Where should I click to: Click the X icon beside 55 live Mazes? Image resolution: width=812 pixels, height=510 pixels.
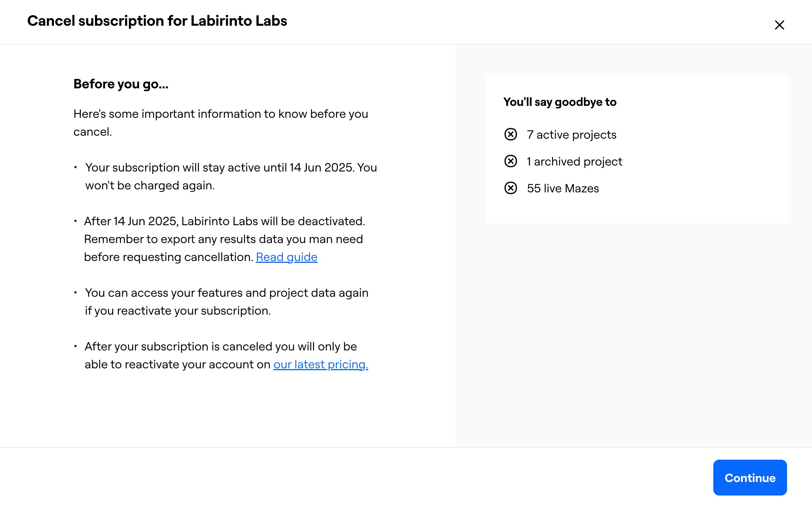click(511, 188)
